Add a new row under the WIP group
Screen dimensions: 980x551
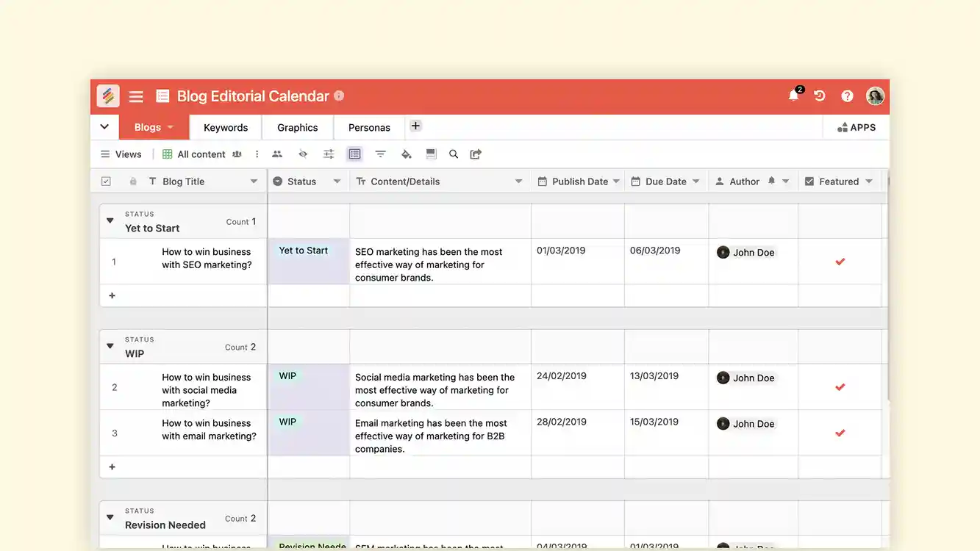coord(111,467)
